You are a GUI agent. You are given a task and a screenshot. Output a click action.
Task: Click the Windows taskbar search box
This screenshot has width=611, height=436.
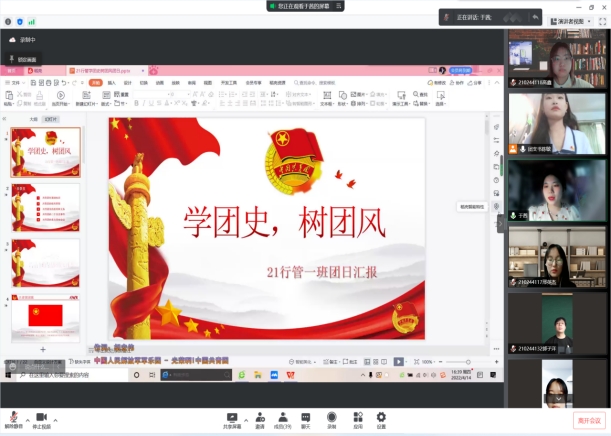pyautogui.click(x=72, y=375)
